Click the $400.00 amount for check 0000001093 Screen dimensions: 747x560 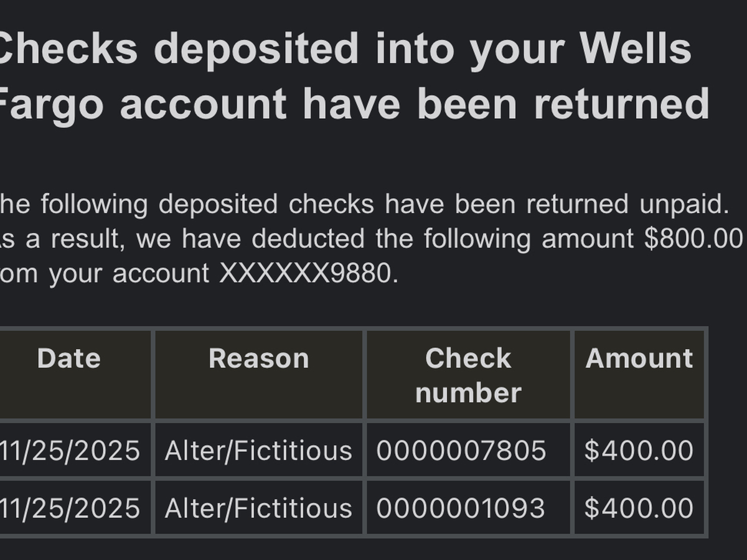[x=639, y=508]
